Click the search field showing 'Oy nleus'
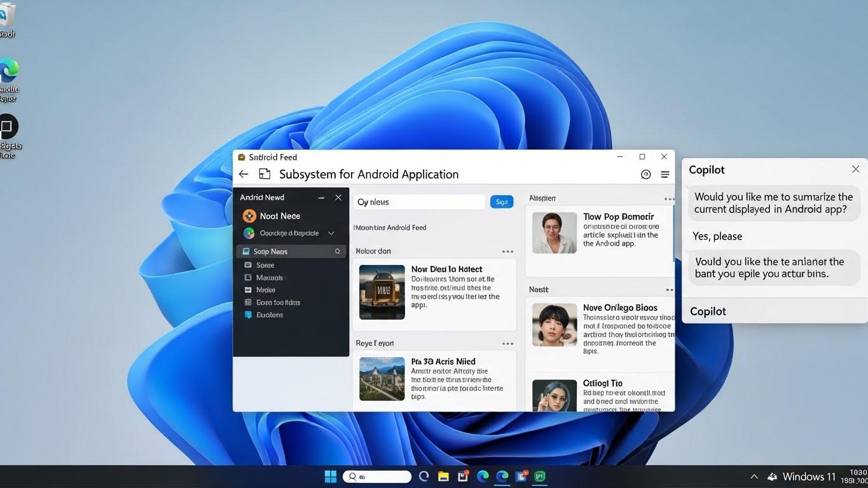 418,201
